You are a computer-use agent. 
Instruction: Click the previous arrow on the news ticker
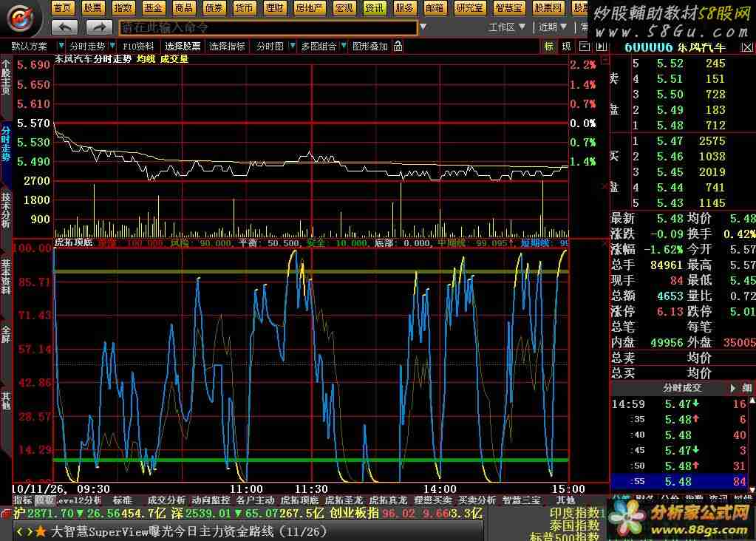pos(20,531)
